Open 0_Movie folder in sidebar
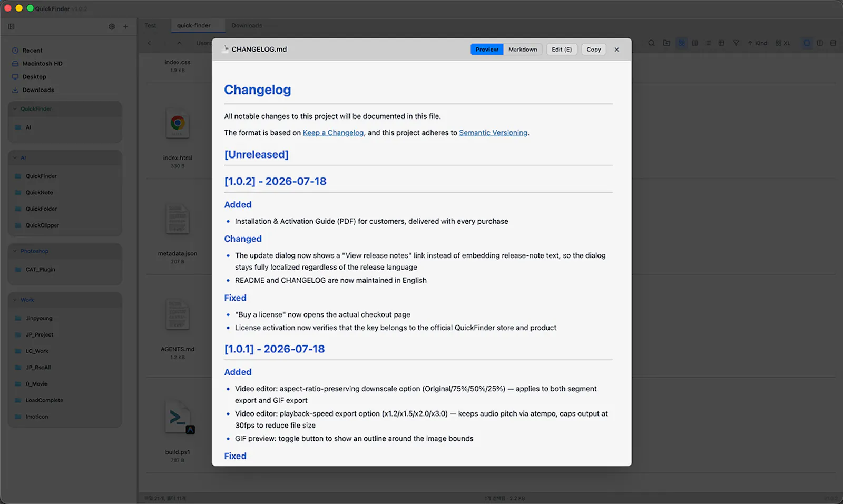Viewport: 843px width, 504px height. [36, 384]
